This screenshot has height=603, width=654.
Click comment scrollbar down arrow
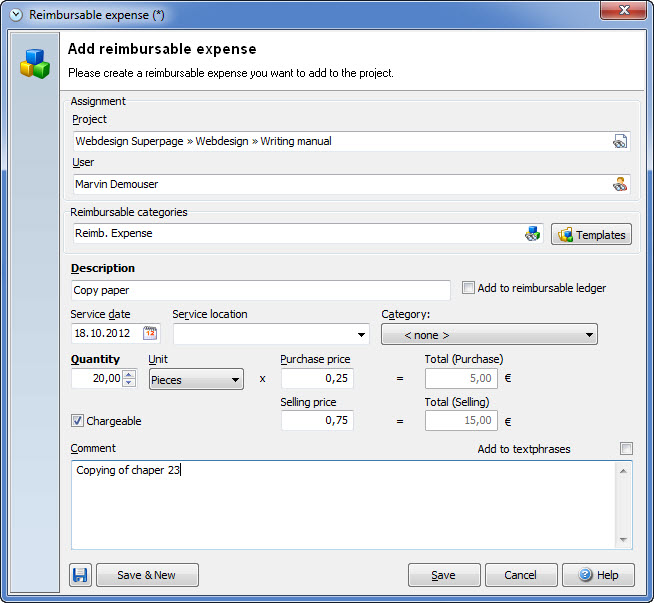[x=624, y=540]
